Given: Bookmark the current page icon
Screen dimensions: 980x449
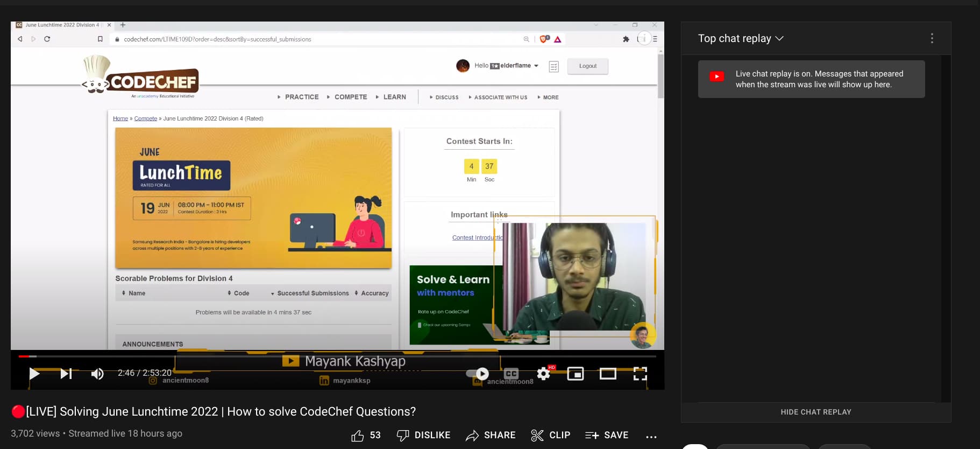Looking at the screenshot, I should point(100,39).
